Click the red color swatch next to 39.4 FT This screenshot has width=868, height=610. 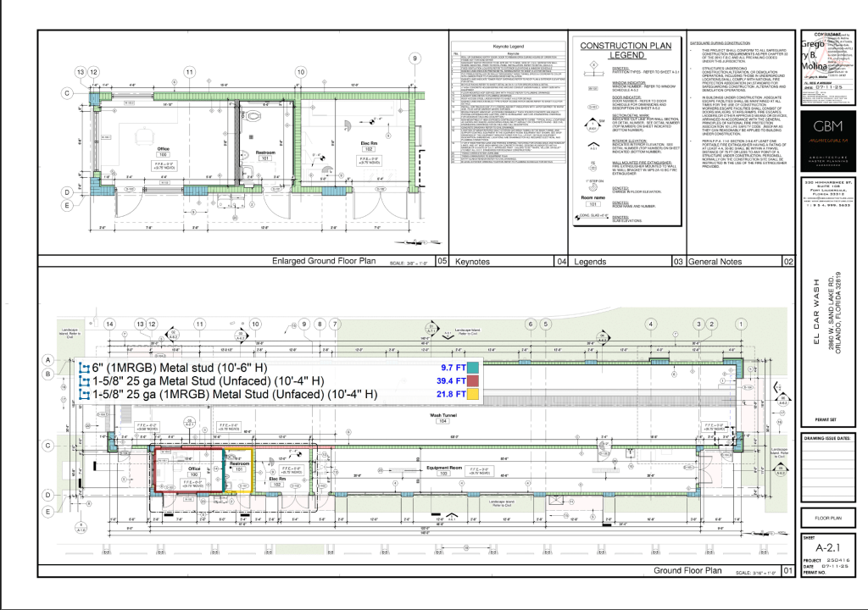point(473,381)
